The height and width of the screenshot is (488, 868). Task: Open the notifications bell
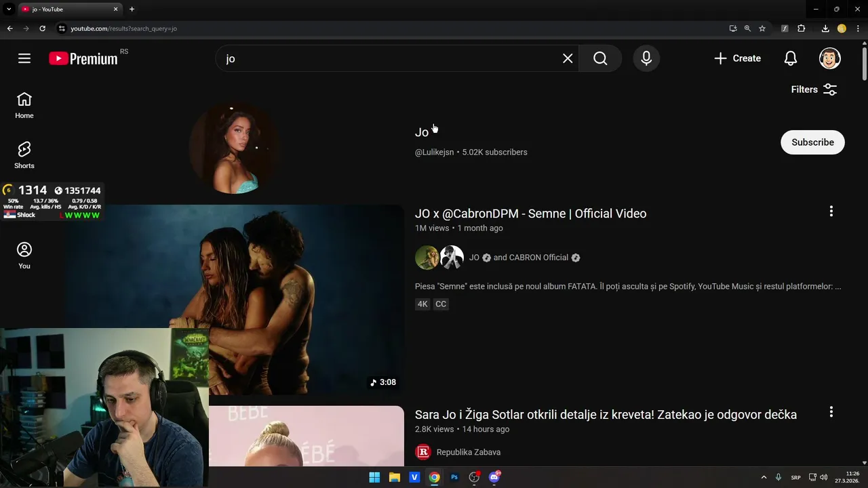point(791,58)
